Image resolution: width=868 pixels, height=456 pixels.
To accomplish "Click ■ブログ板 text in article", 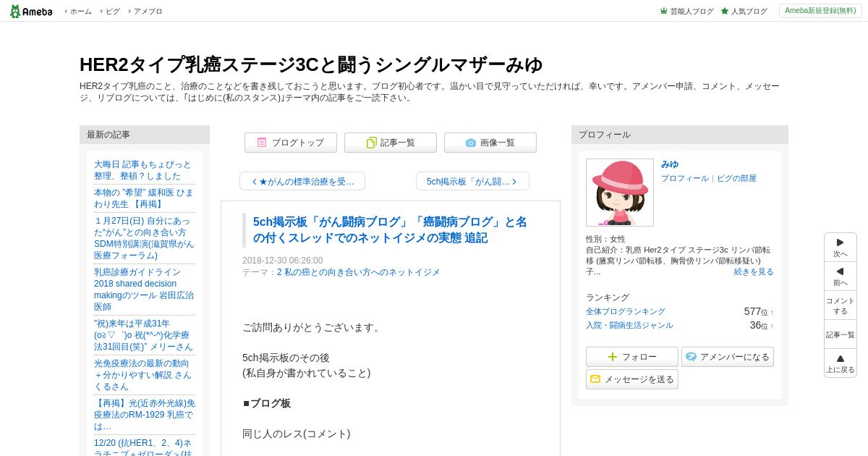I will click(x=267, y=403).
